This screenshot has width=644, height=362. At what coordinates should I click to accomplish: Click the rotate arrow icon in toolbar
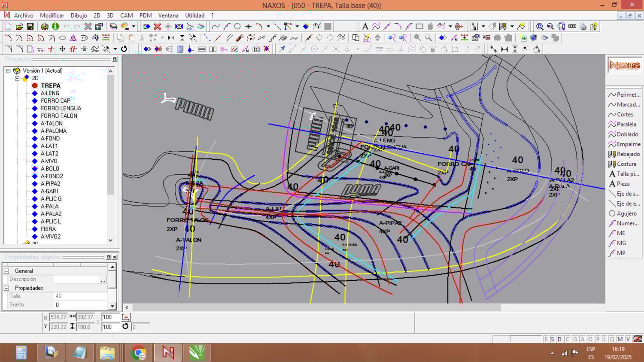tap(124, 49)
